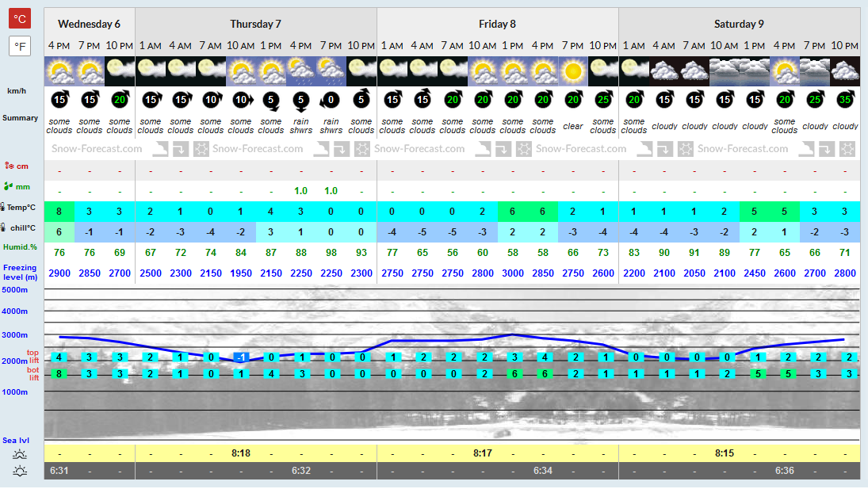This screenshot has height=489, width=868.
Task: Click the sunset icon
Action: pyautogui.click(x=20, y=472)
